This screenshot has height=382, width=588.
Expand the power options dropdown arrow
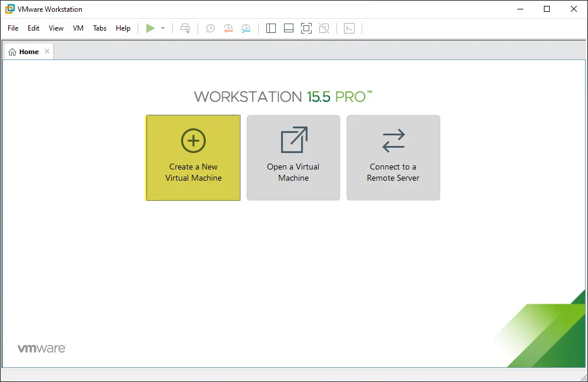pos(163,28)
